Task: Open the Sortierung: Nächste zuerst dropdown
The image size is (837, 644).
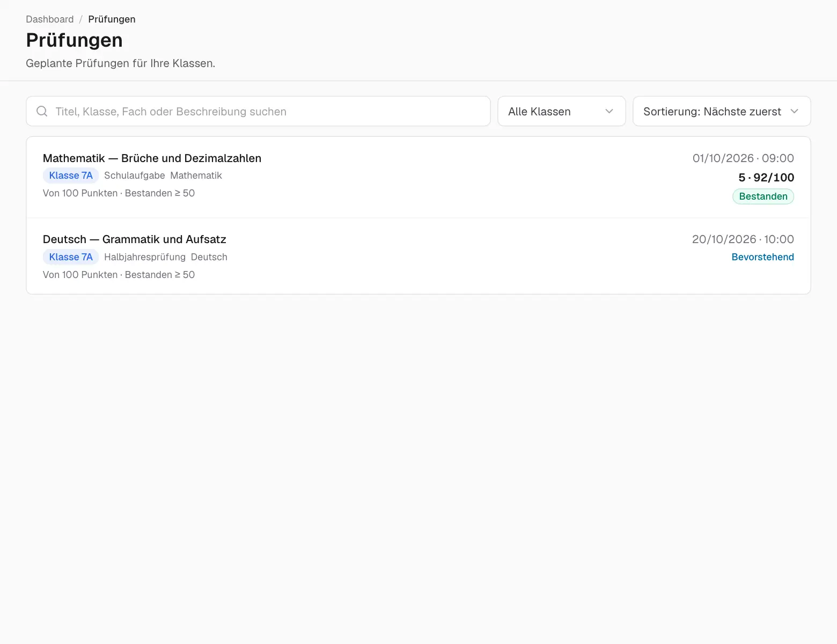Action: pos(722,111)
